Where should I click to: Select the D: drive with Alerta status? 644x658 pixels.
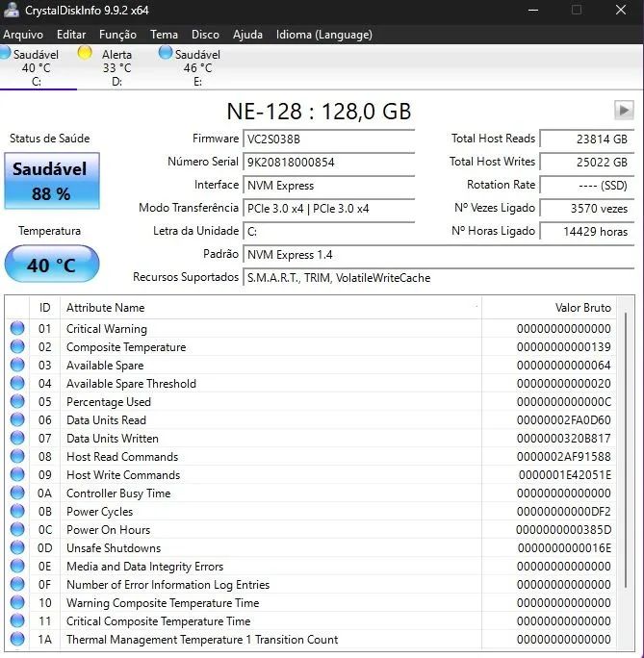pyautogui.click(x=116, y=67)
